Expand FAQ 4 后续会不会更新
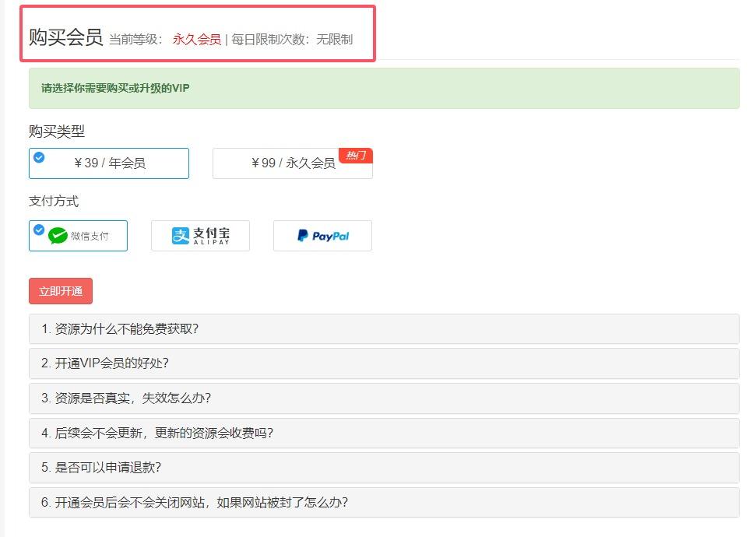This screenshot has height=537, width=756. click(x=384, y=433)
